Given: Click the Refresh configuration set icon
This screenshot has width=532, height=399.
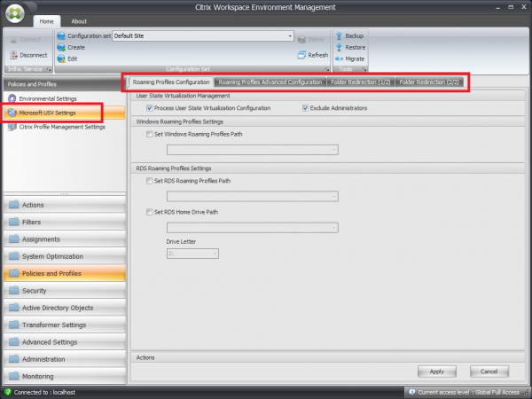Looking at the screenshot, I should (301, 55).
